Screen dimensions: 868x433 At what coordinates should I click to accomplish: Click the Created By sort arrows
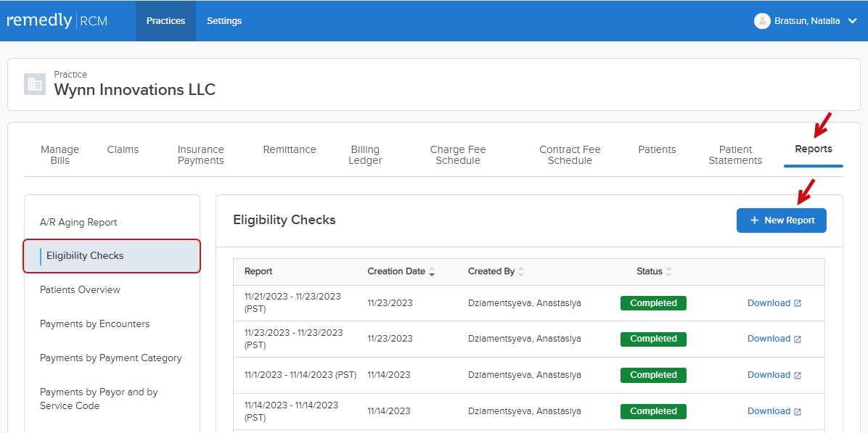[x=521, y=272]
